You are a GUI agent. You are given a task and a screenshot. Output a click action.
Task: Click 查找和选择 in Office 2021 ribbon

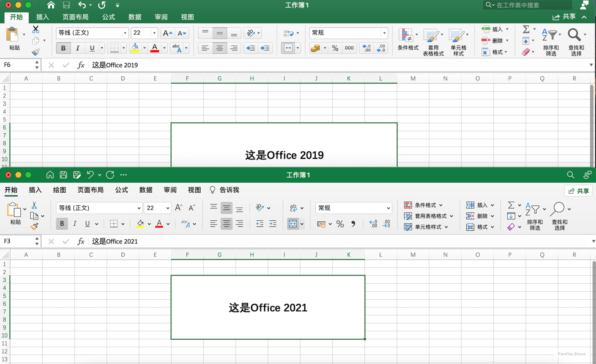[559, 216]
